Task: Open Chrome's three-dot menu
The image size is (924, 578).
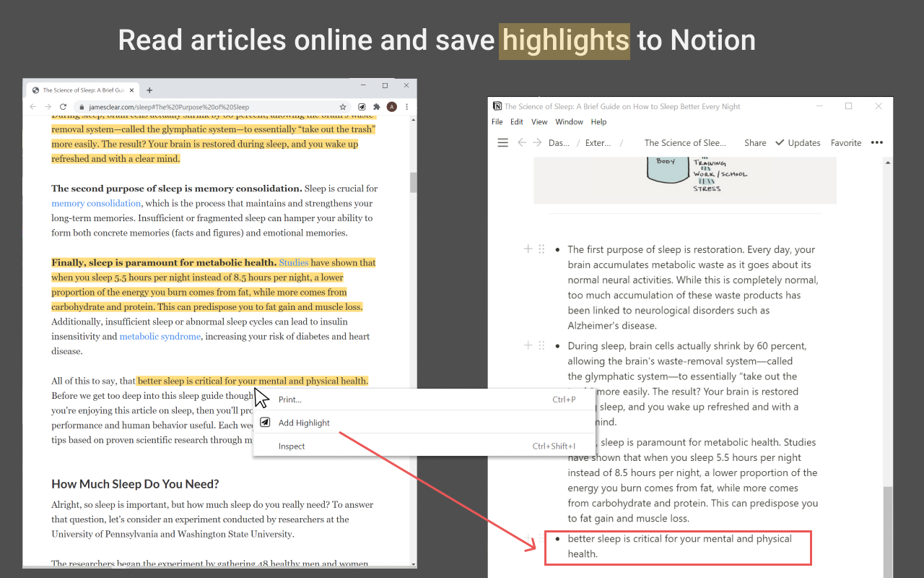Action: tap(406, 107)
